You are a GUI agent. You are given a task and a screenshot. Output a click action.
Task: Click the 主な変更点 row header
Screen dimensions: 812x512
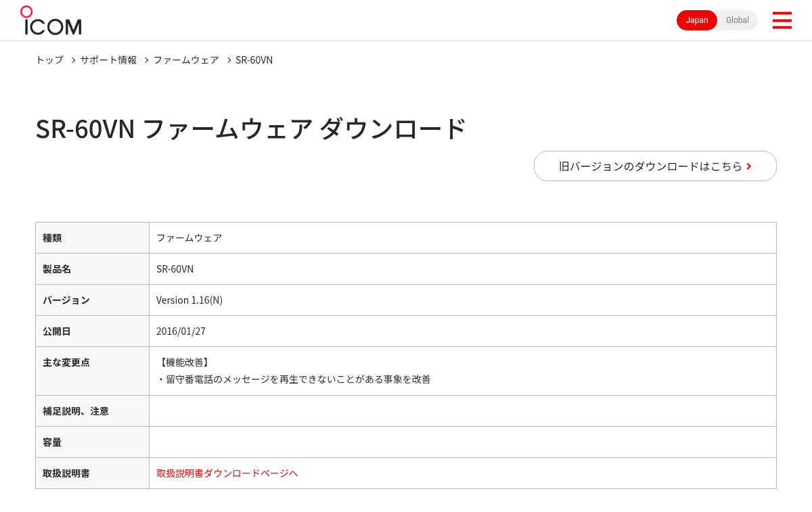(92, 371)
